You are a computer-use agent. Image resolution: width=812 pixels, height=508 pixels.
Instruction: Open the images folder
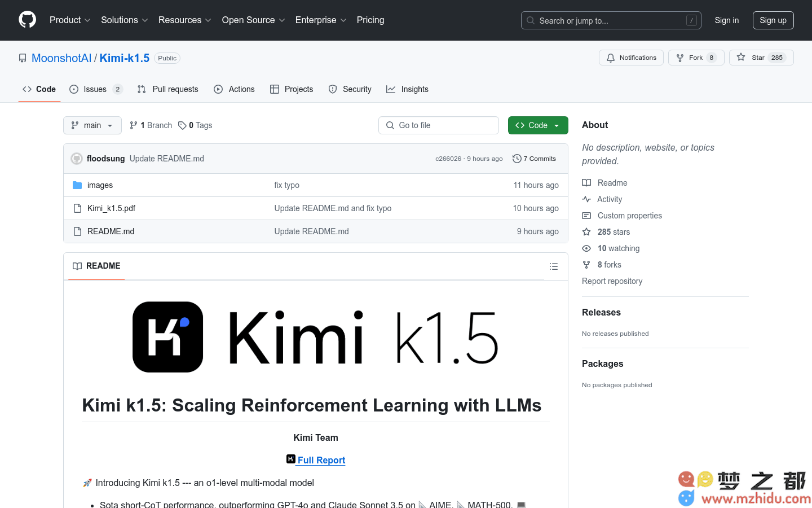pos(100,185)
